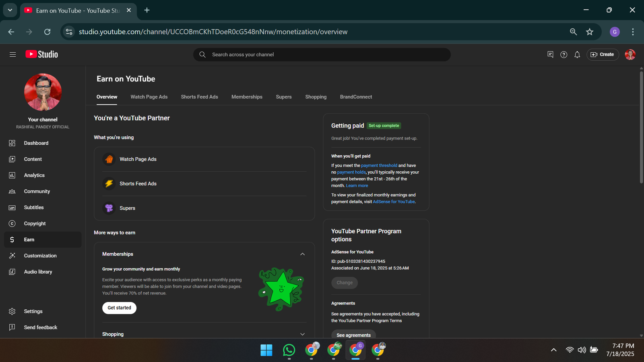Viewport: 644px width, 362px height.
Task: Open the AdSense for YouTube link
Action: 394,202
